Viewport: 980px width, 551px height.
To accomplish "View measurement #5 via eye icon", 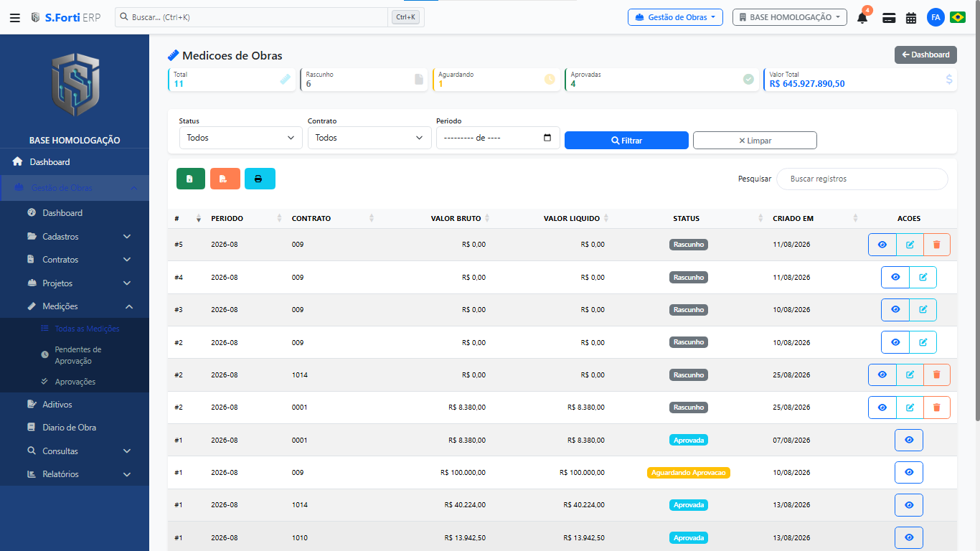I will point(882,245).
